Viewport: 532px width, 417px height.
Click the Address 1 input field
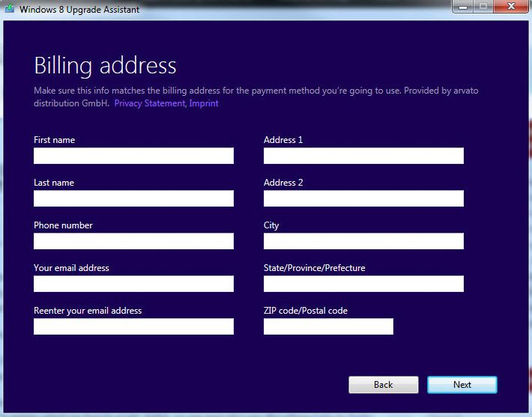(x=363, y=156)
